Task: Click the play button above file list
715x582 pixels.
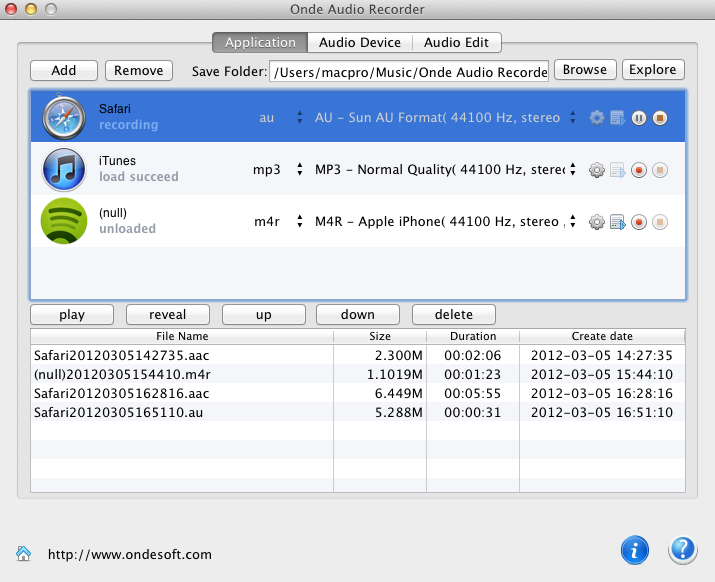Action: [72, 315]
